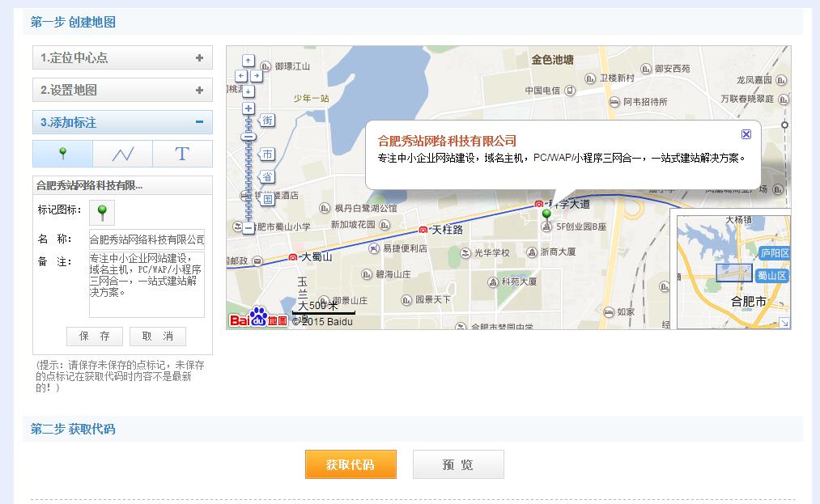The image size is (820, 504).
Task: Select the text label tool
Action: point(182,154)
